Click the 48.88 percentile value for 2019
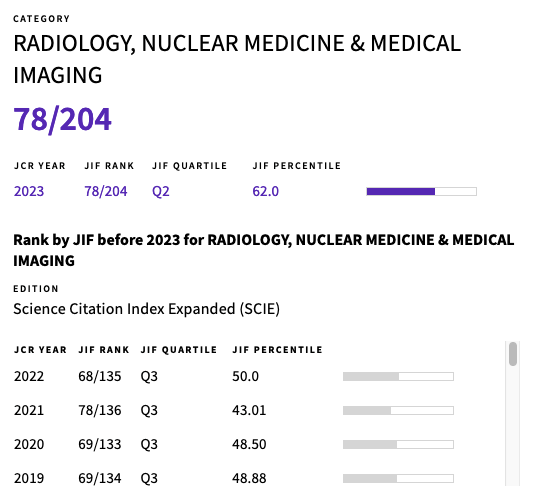This screenshot has width=536, height=498. tap(249, 479)
